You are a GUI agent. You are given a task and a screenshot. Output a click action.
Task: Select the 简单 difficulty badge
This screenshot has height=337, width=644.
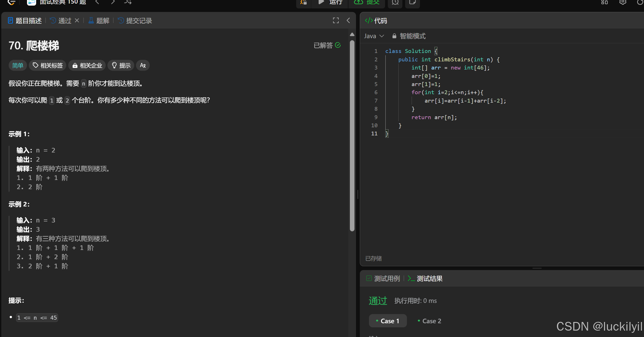(x=18, y=65)
